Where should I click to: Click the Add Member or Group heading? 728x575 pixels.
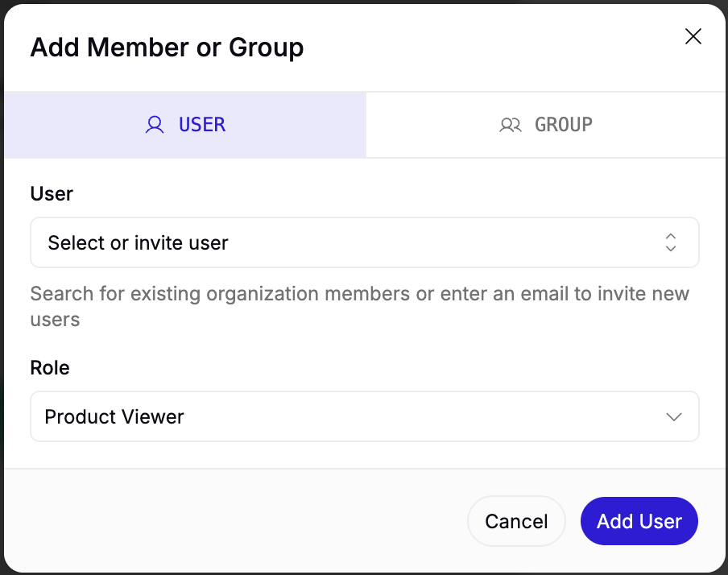coord(167,48)
